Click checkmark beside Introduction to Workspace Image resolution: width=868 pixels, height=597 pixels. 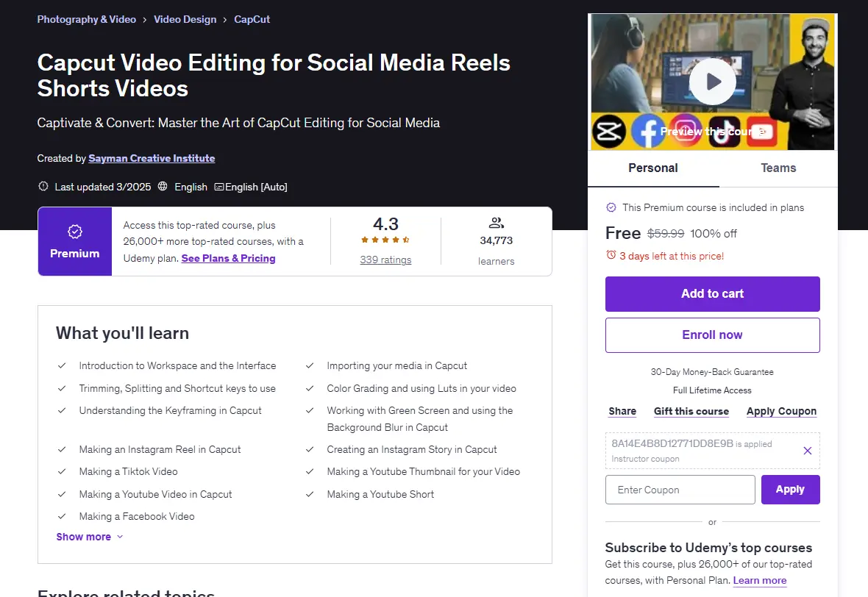(62, 365)
